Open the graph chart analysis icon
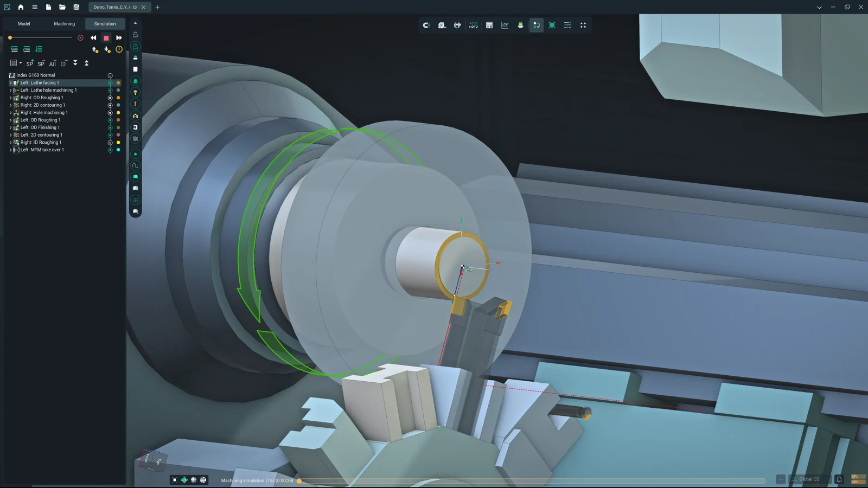Viewport: 868px width, 488px height. click(x=505, y=25)
